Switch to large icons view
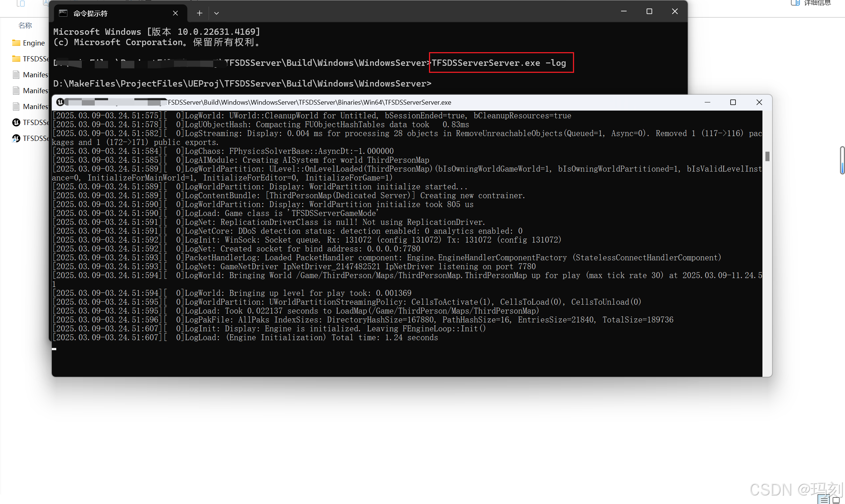This screenshot has width=845, height=504. pyautogui.click(x=836, y=500)
